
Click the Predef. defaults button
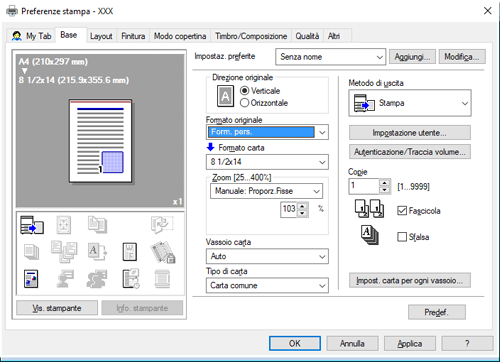point(437,312)
